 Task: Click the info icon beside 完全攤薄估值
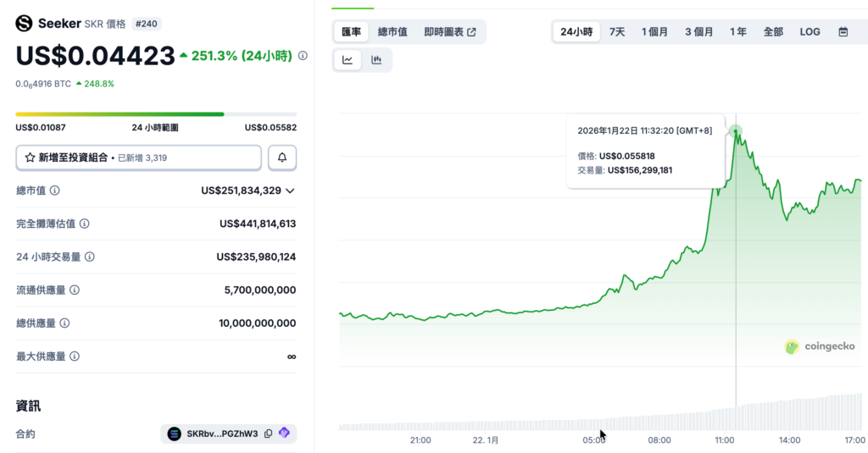pos(84,224)
